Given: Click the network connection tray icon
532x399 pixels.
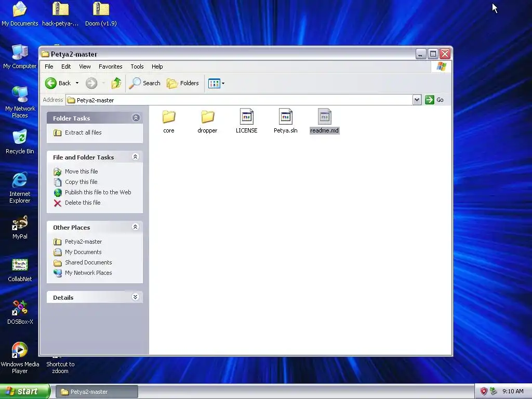Looking at the screenshot, I should click(494, 392).
